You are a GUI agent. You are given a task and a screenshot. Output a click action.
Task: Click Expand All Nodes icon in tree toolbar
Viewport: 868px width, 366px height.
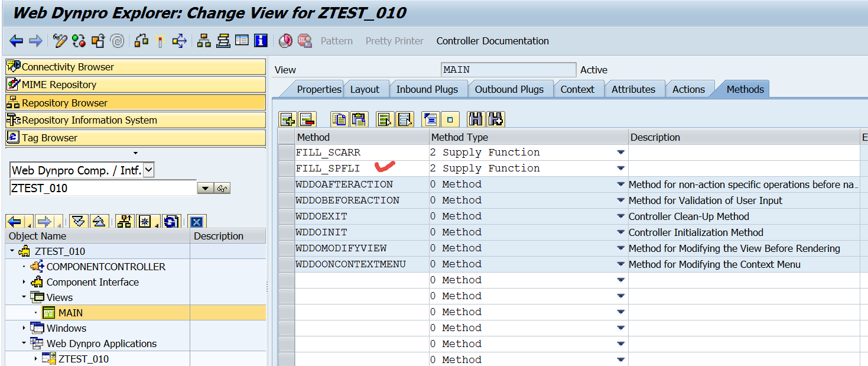tap(78, 222)
